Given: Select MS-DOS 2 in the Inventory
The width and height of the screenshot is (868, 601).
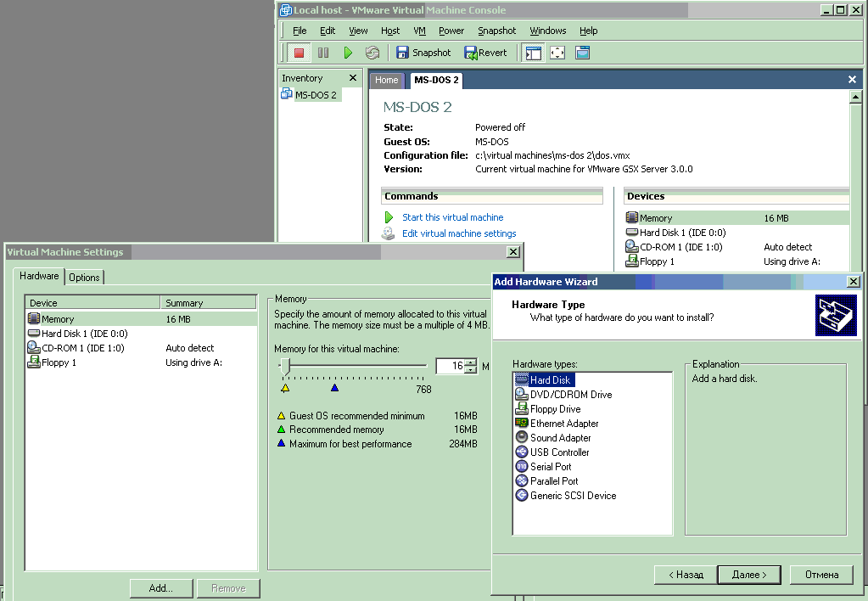Looking at the screenshot, I should click(310, 95).
